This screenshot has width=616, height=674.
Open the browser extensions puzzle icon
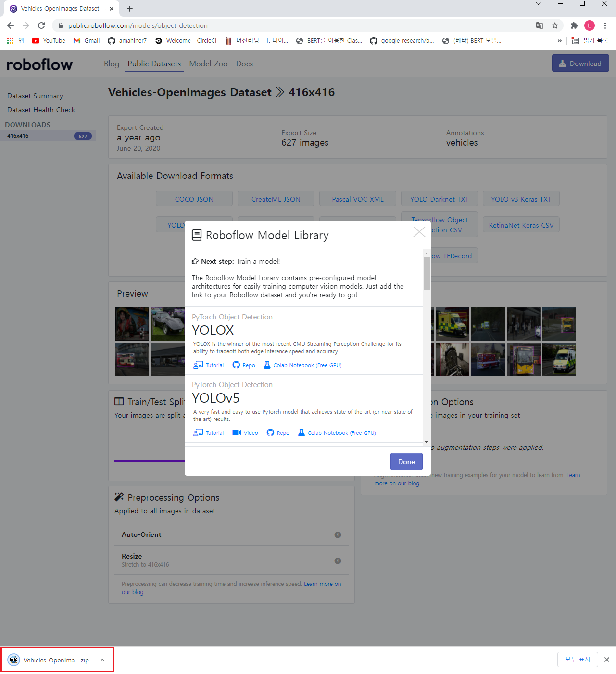coord(574,25)
